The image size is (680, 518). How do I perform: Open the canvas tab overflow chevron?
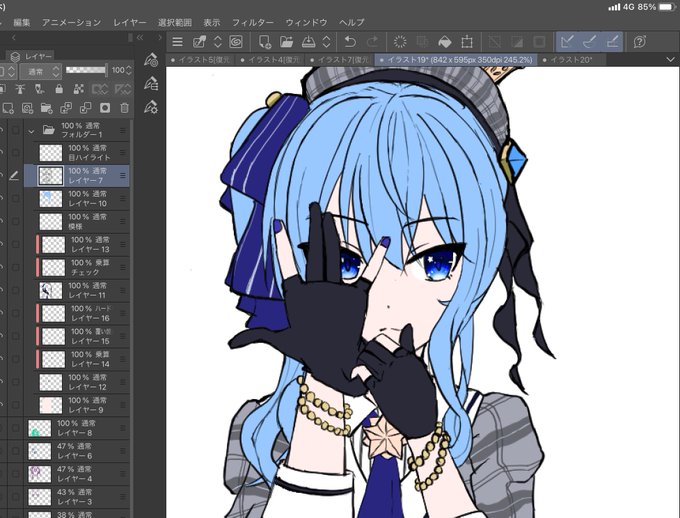click(670, 59)
